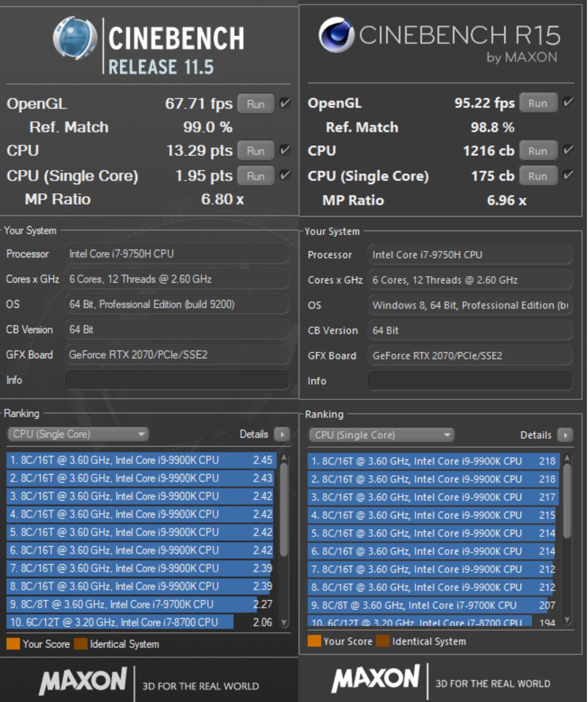
Task: Run the CPU test in Cinebench 11.5
Action: point(255,151)
